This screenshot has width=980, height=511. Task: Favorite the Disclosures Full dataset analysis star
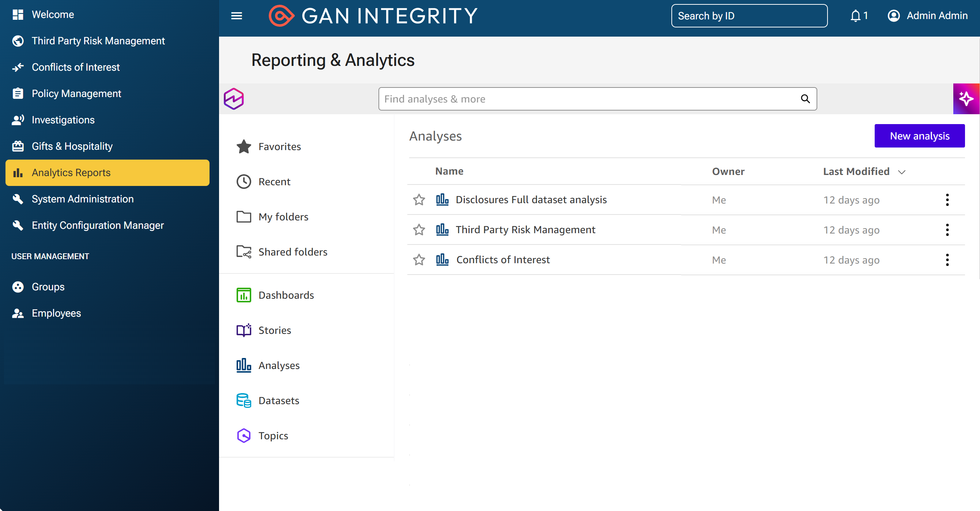[419, 199]
